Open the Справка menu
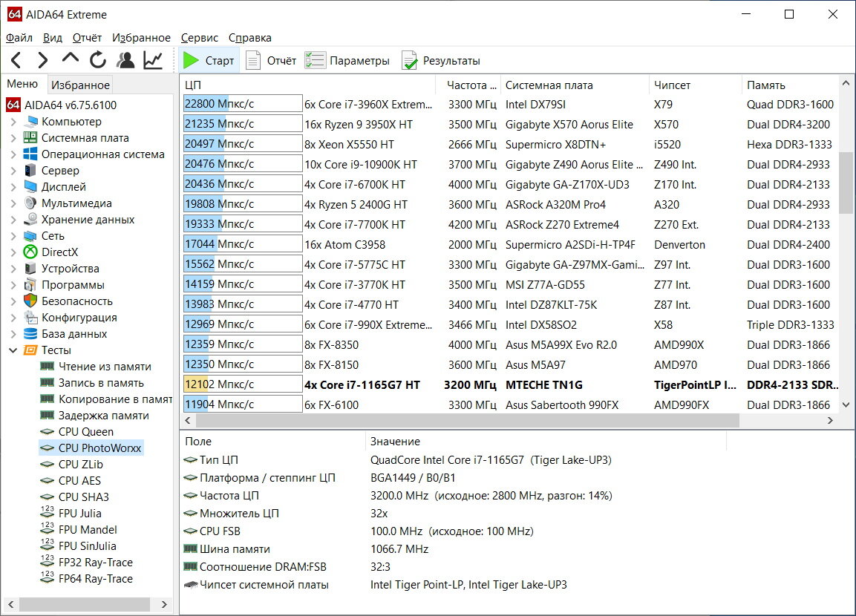856x616 pixels. [x=250, y=38]
